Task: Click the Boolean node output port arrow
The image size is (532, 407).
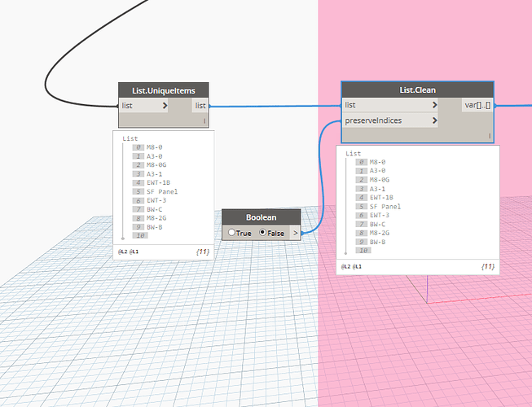Action: click(x=295, y=233)
